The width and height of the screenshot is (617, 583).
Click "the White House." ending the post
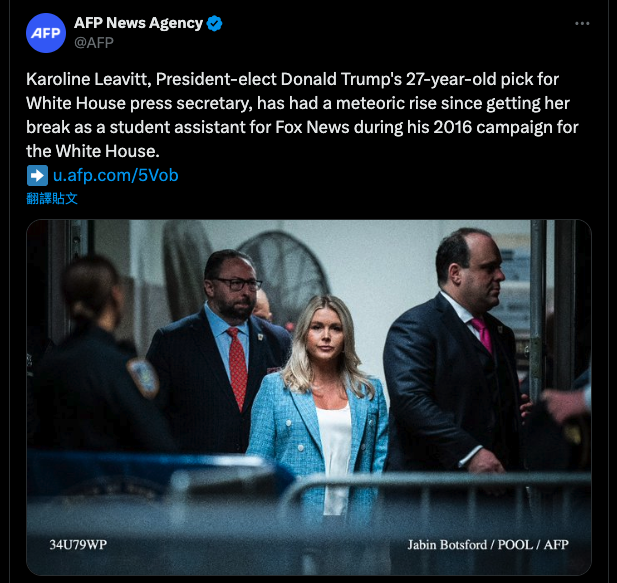[x=93, y=151]
